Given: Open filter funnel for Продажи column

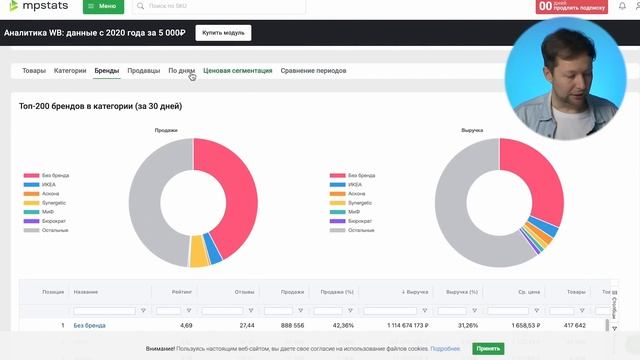Looking at the screenshot, I should point(301,311).
